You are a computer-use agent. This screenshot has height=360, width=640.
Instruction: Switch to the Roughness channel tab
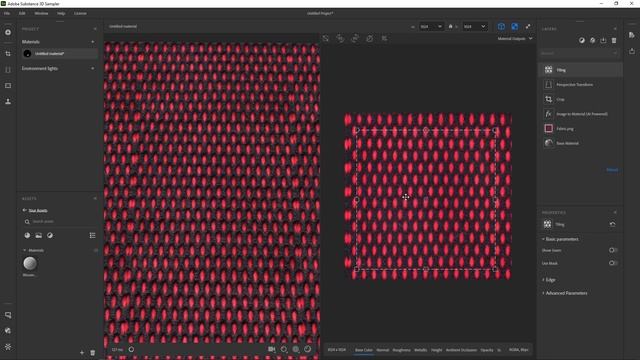401,350
